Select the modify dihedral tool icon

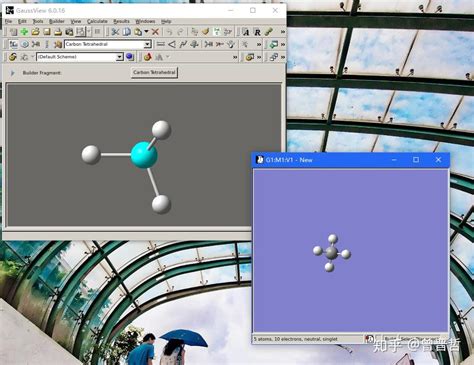[183, 44]
